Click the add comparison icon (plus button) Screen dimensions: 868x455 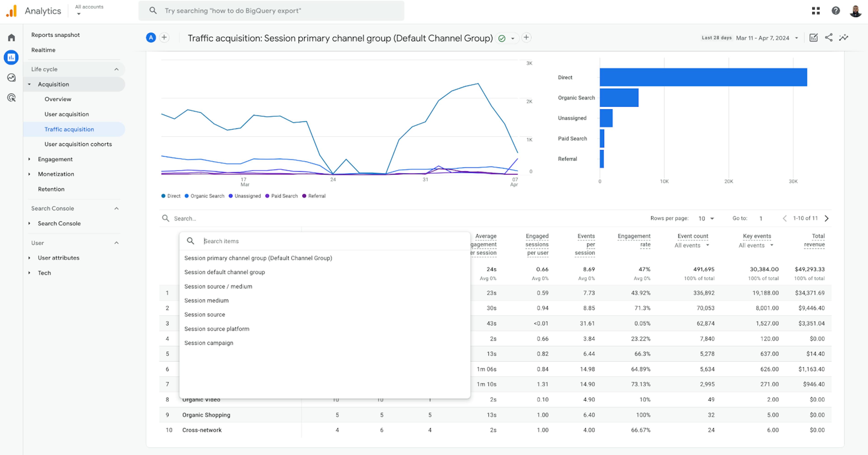pyautogui.click(x=164, y=37)
